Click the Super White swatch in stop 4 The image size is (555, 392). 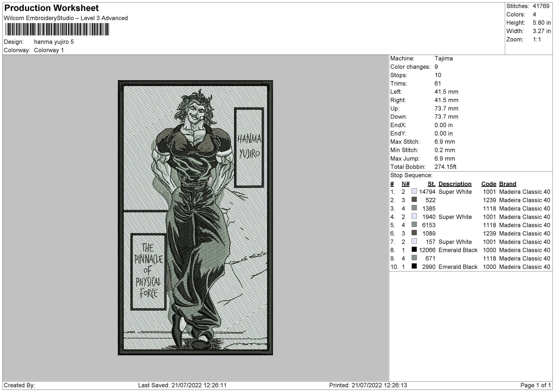414,216
